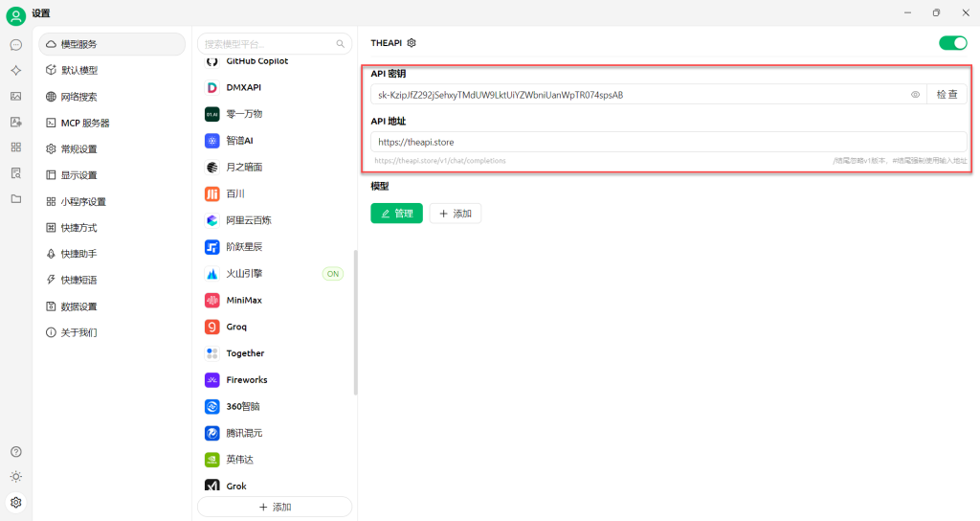Open the knowledge base sidebar icon

16,172
